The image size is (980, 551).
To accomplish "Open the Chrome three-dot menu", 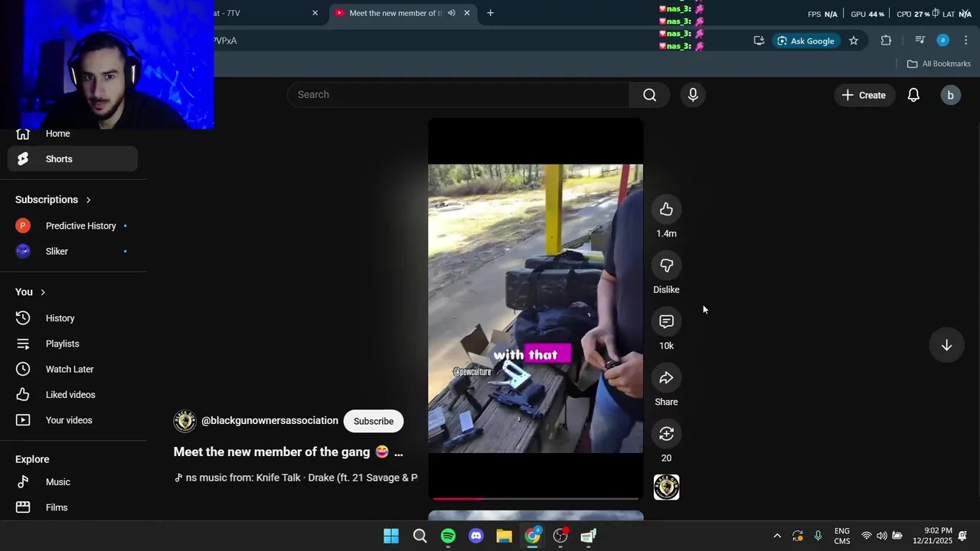I will pos(966,41).
